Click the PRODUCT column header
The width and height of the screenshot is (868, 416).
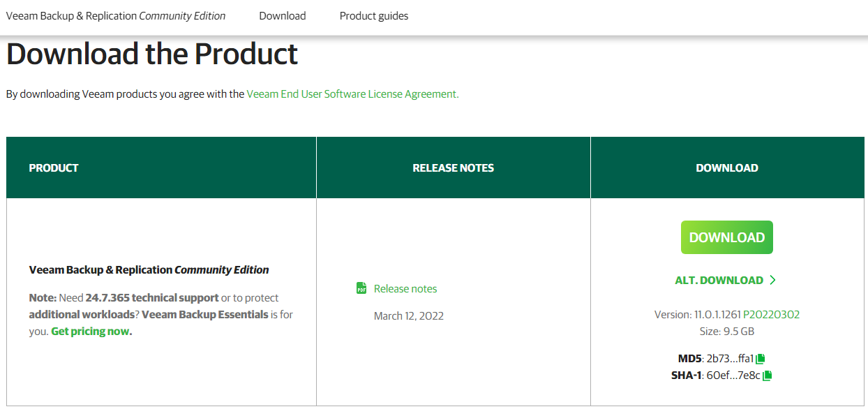[54, 168]
